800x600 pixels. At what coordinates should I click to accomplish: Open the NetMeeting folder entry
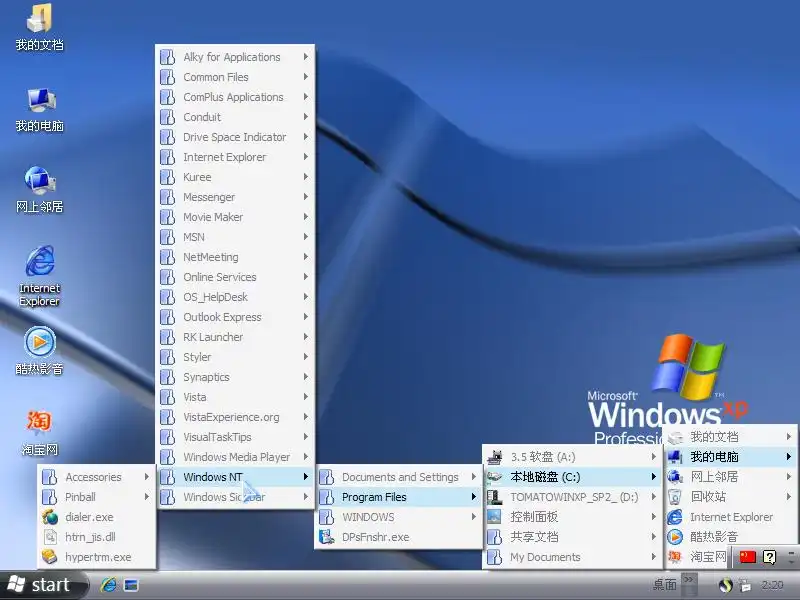click(235, 257)
